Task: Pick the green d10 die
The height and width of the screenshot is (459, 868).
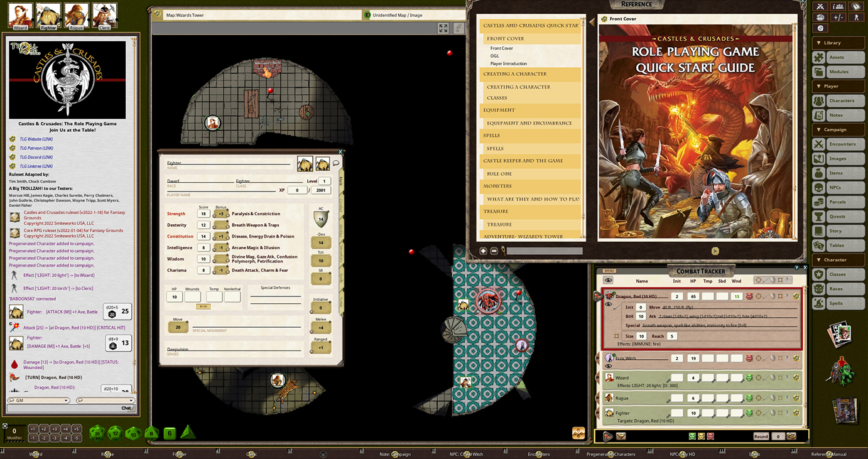Action: [133, 433]
